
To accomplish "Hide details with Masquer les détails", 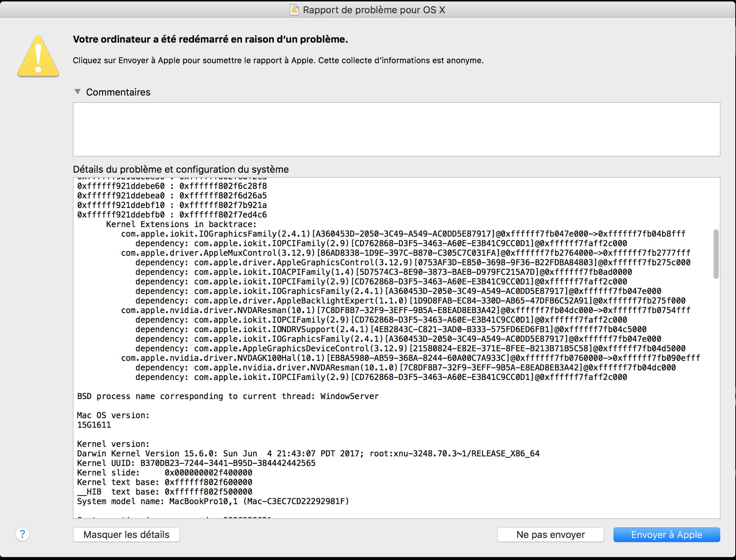I will coord(126,535).
